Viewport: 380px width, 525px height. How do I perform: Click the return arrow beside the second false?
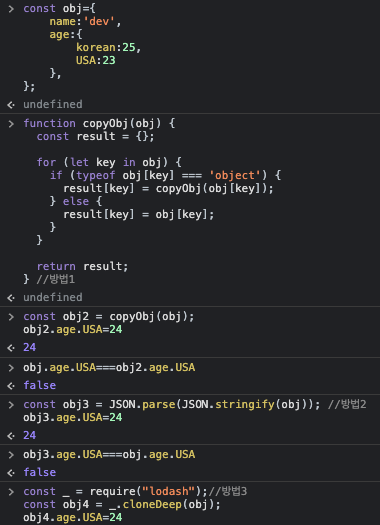tap(11, 473)
